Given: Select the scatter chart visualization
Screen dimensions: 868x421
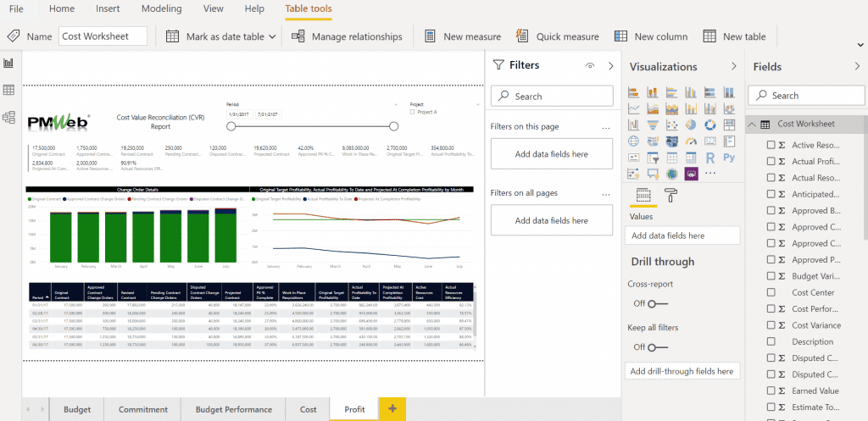Looking at the screenshot, I should click(x=672, y=125).
